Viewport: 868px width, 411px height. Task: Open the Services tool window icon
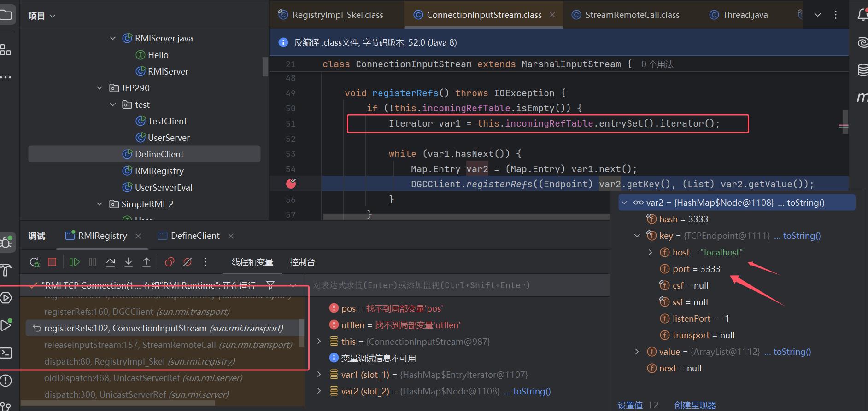click(x=6, y=298)
